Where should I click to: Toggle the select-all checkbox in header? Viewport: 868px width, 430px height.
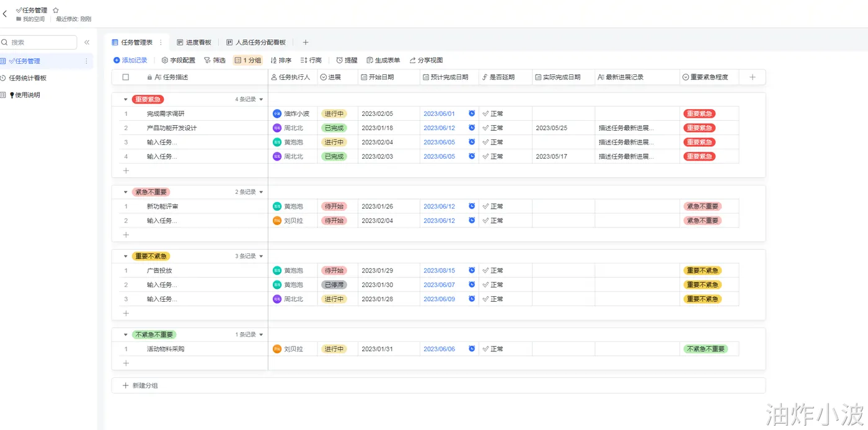tap(126, 77)
